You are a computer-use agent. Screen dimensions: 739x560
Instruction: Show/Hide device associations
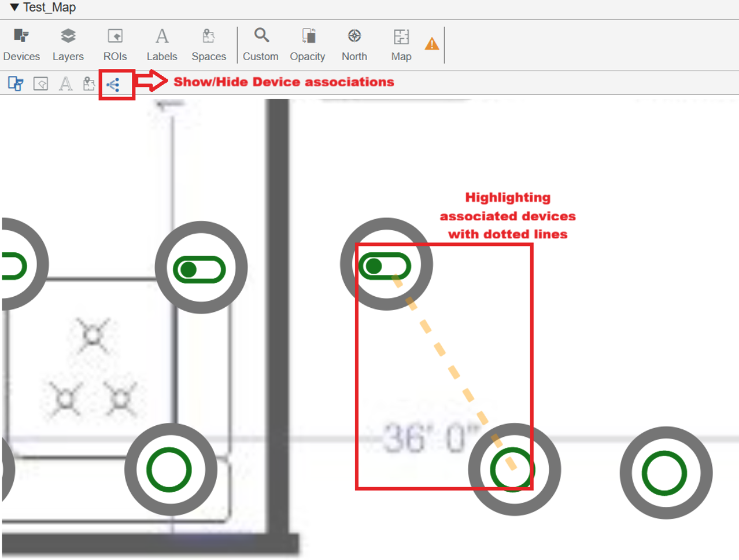(113, 85)
